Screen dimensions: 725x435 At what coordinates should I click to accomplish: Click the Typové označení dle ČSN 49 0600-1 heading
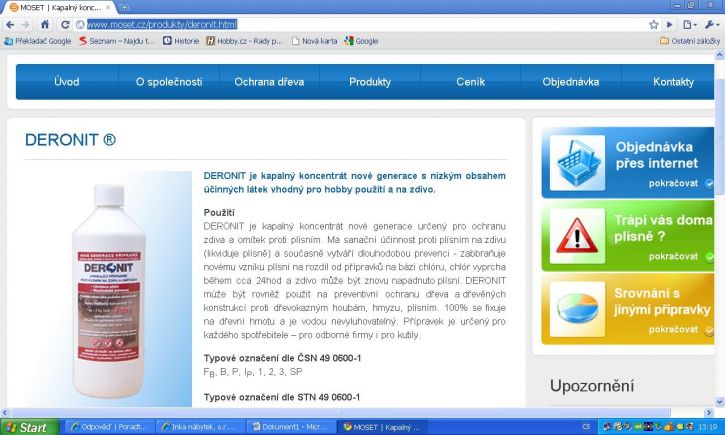click(x=282, y=358)
